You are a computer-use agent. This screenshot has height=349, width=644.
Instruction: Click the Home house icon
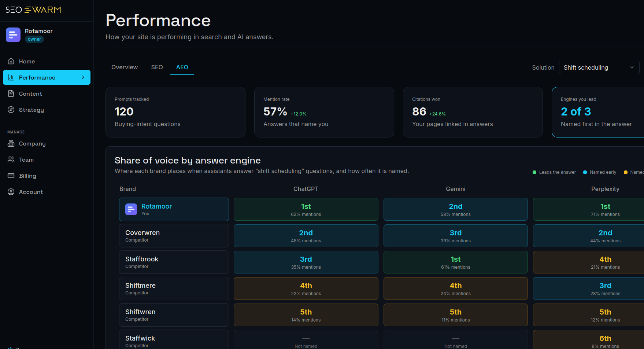click(11, 61)
